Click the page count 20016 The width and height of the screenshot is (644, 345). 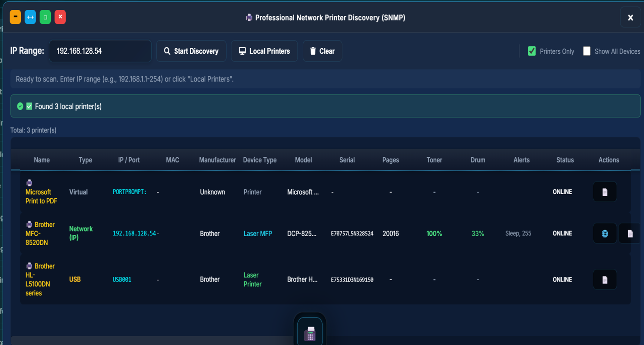coord(391,234)
